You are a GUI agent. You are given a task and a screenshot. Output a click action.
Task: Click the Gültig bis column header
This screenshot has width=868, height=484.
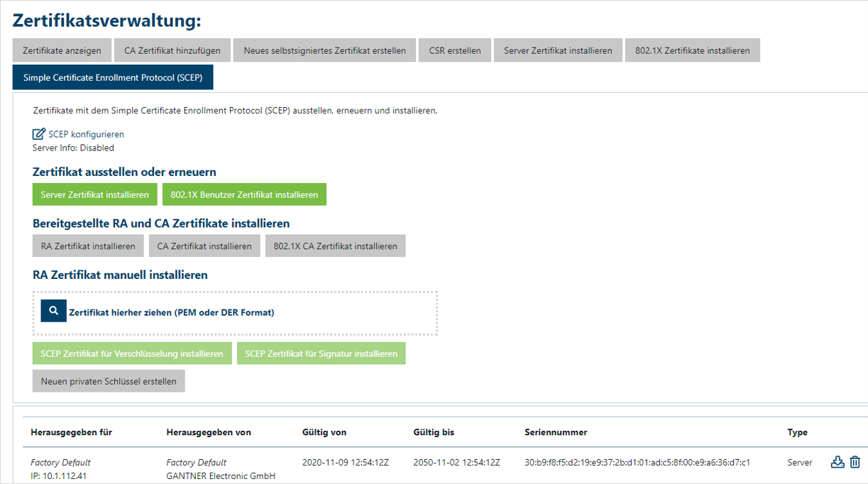click(434, 432)
